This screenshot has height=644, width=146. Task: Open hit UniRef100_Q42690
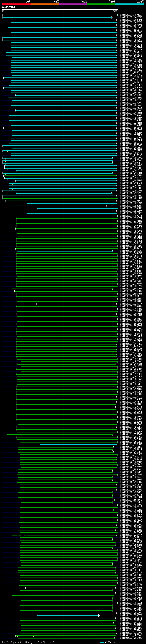pos(131,17)
